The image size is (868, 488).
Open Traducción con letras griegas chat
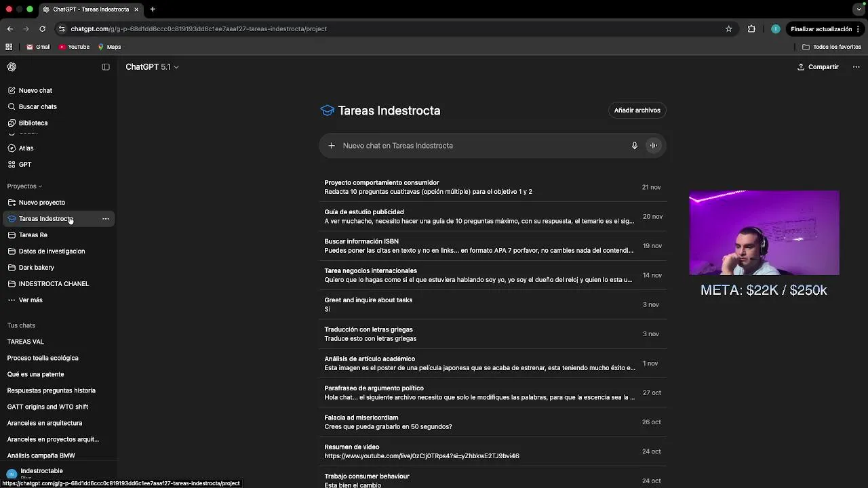pyautogui.click(x=493, y=333)
